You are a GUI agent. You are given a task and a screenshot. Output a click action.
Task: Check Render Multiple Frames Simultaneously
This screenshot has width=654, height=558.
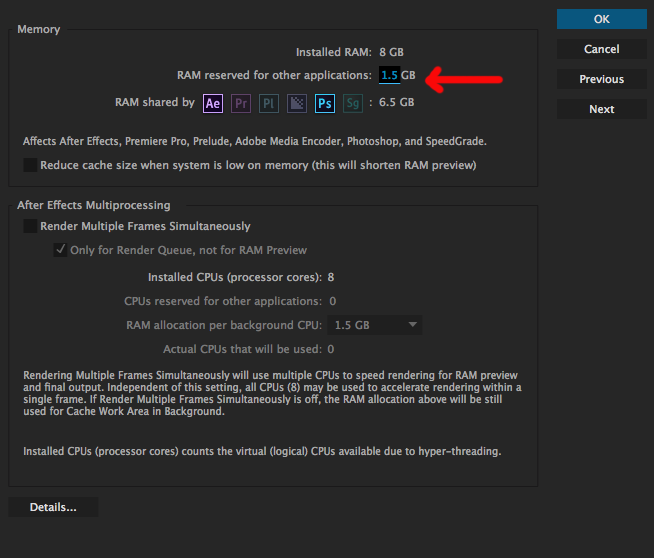pyautogui.click(x=30, y=226)
